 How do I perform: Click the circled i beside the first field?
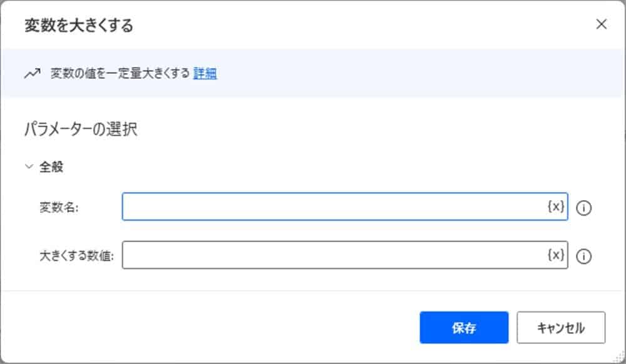(x=584, y=208)
